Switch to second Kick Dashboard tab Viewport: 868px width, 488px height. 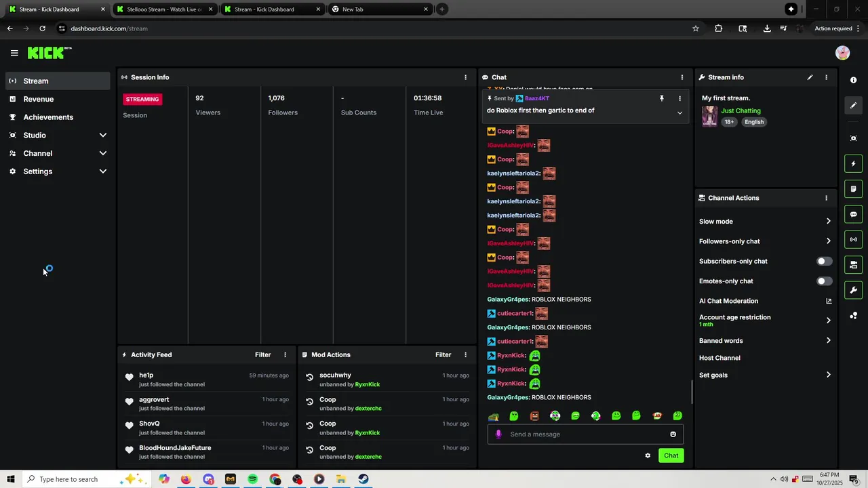(x=271, y=9)
